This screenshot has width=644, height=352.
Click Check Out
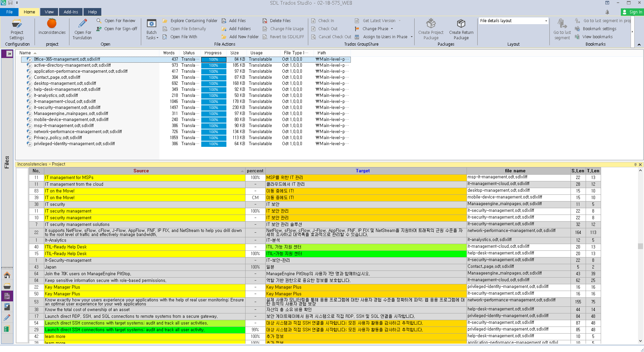click(324, 29)
